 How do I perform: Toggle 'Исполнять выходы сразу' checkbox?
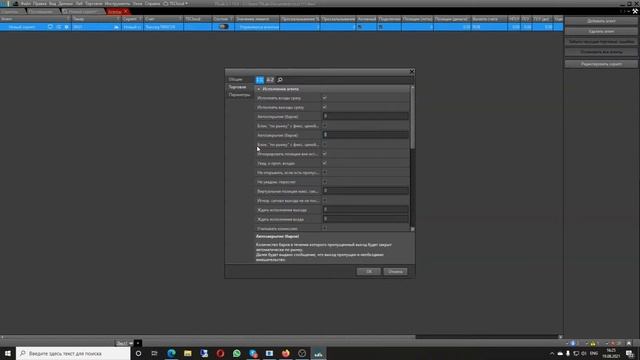[324, 107]
